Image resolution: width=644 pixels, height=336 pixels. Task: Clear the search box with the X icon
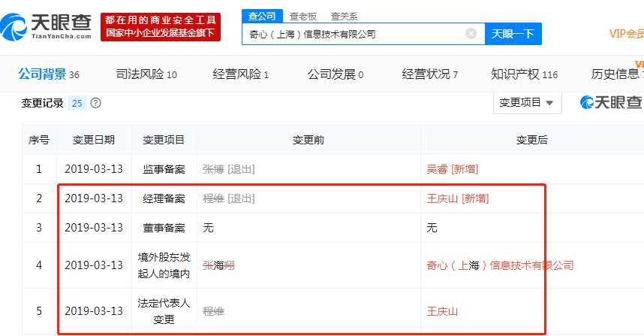pyautogui.click(x=471, y=34)
